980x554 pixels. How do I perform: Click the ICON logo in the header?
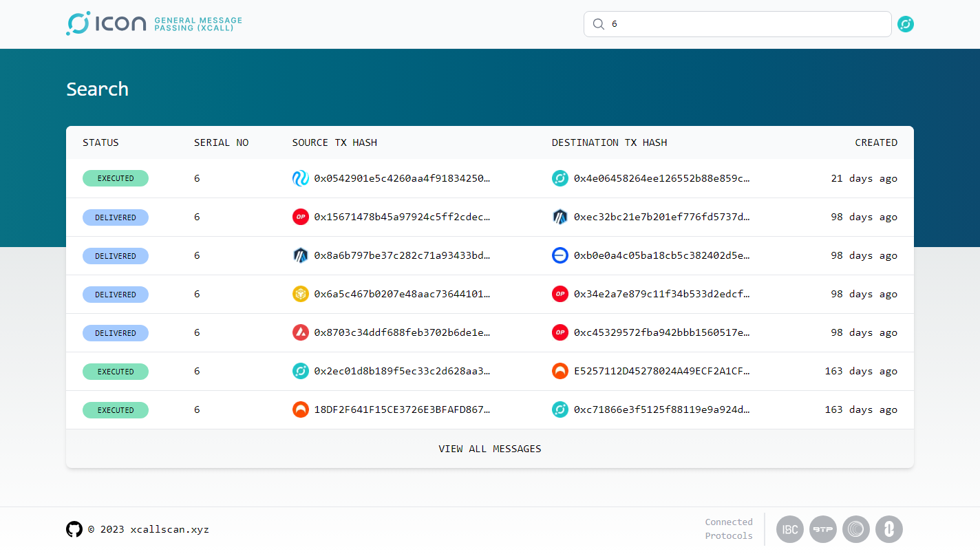(107, 23)
